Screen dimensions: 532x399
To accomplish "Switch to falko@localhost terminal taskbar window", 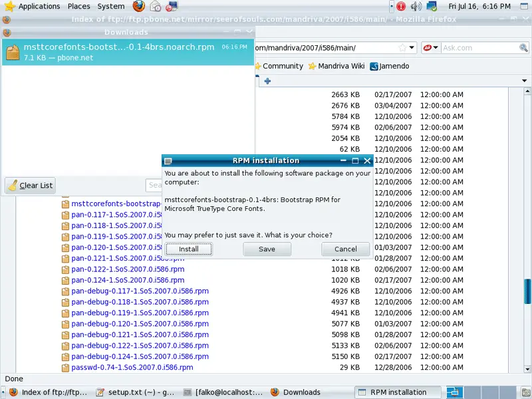I will click(223, 392).
